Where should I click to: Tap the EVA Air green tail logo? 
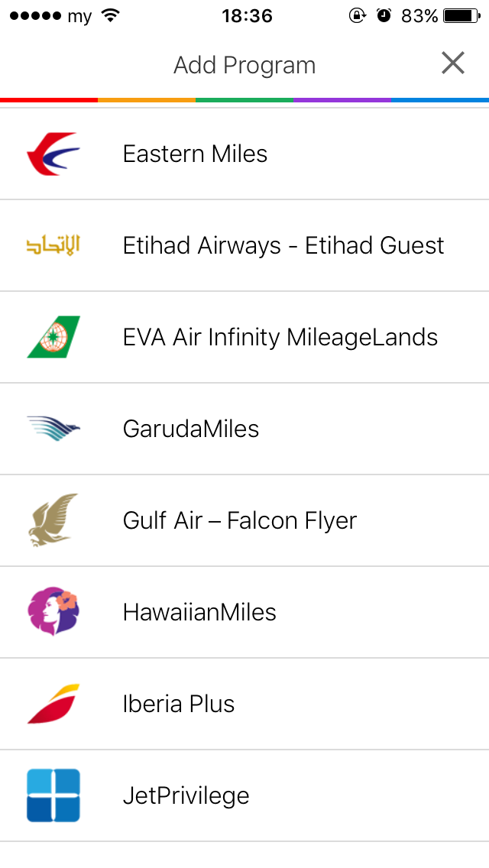pyautogui.click(x=53, y=337)
